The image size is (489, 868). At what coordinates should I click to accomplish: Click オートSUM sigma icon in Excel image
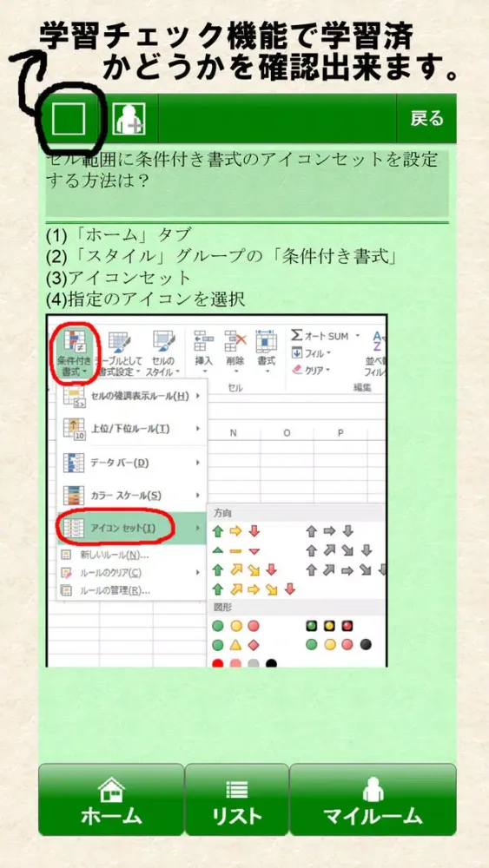pyautogui.click(x=297, y=335)
